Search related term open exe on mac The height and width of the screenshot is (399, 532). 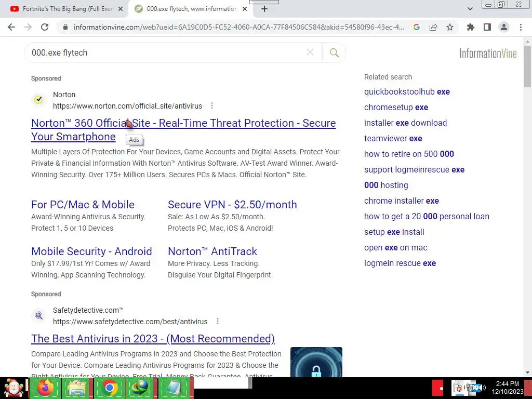tap(395, 248)
